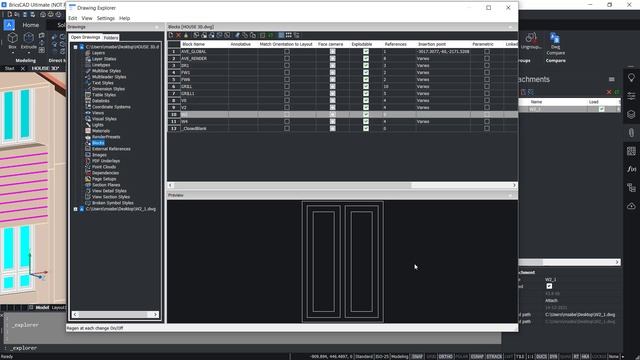Click the ORTHO status bar button
The height and width of the screenshot is (360, 640).
(x=445, y=357)
